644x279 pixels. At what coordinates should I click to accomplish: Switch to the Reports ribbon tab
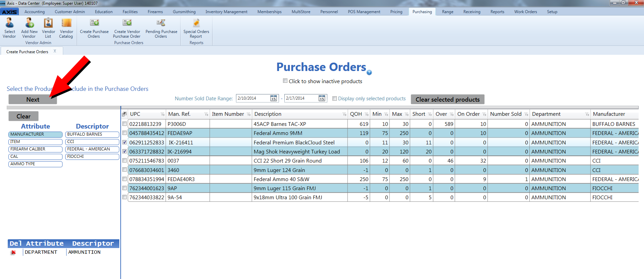tap(497, 12)
